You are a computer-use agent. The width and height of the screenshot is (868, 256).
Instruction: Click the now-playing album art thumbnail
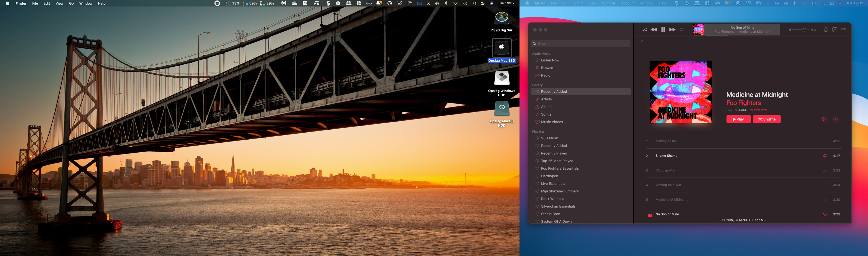point(699,30)
